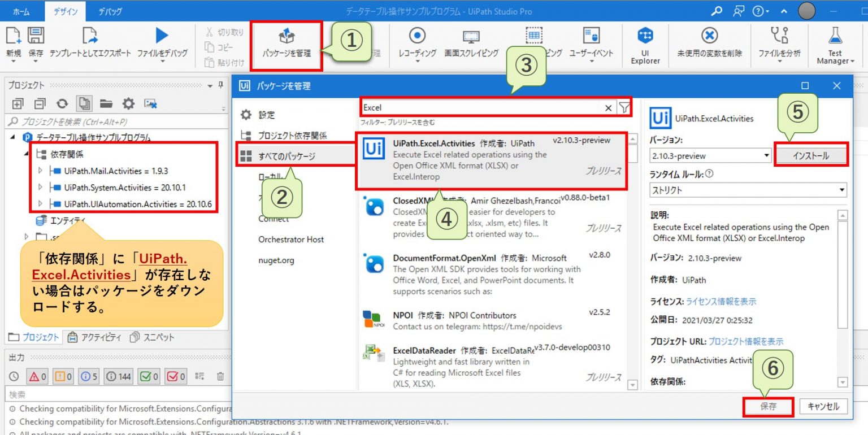Open the Manage Packages (パッケージを管理) tool
The width and height of the screenshot is (868, 435).
click(x=287, y=45)
